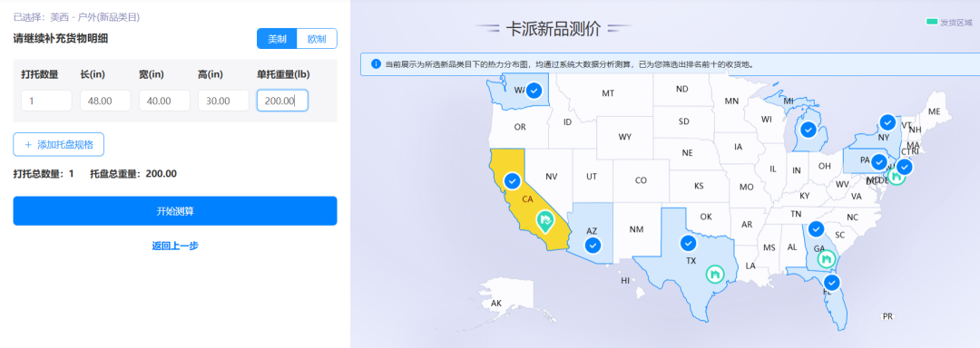Image resolution: width=980 pixels, height=348 pixels.
Task: Click the 添加托盘规格 button
Action: 58,145
